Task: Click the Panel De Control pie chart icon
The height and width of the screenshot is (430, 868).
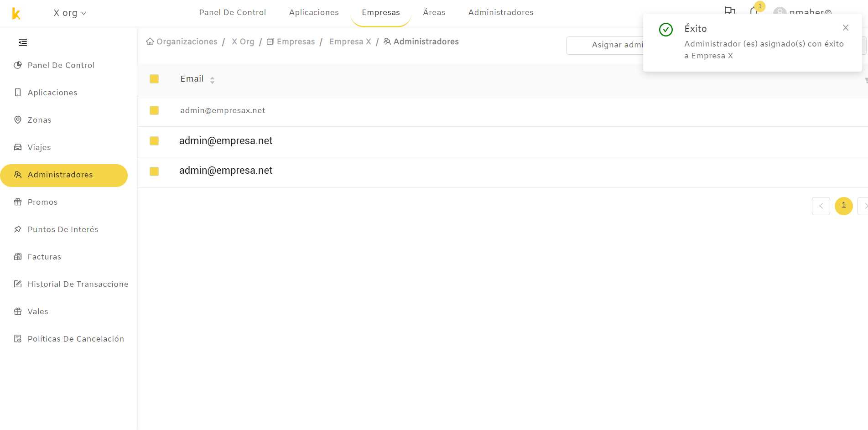Action: coord(18,65)
